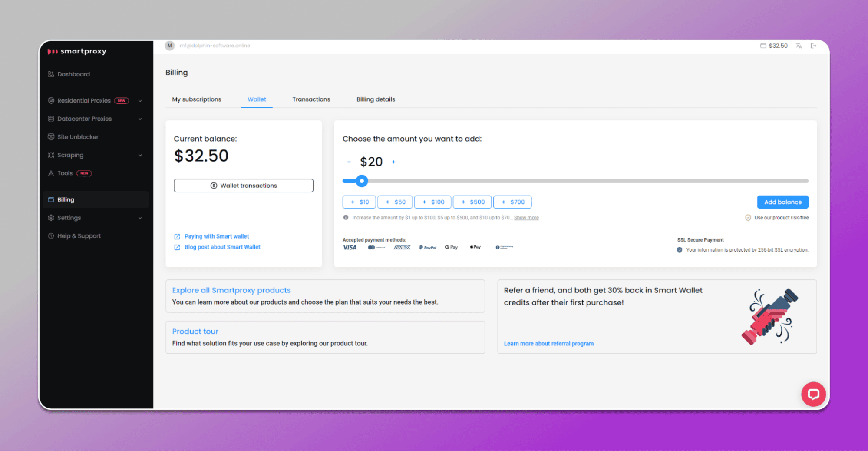Switch to the Transactions tab
This screenshot has width=868, height=451.
click(311, 99)
